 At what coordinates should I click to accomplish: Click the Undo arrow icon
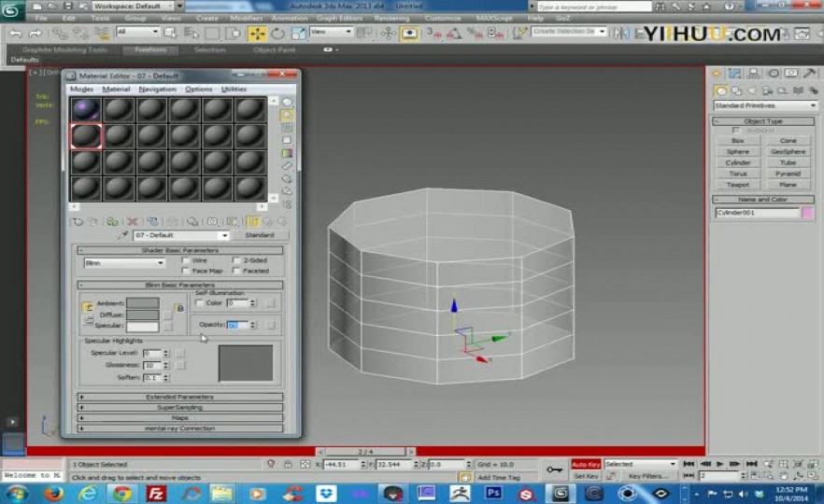pyautogui.click(x=16, y=34)
